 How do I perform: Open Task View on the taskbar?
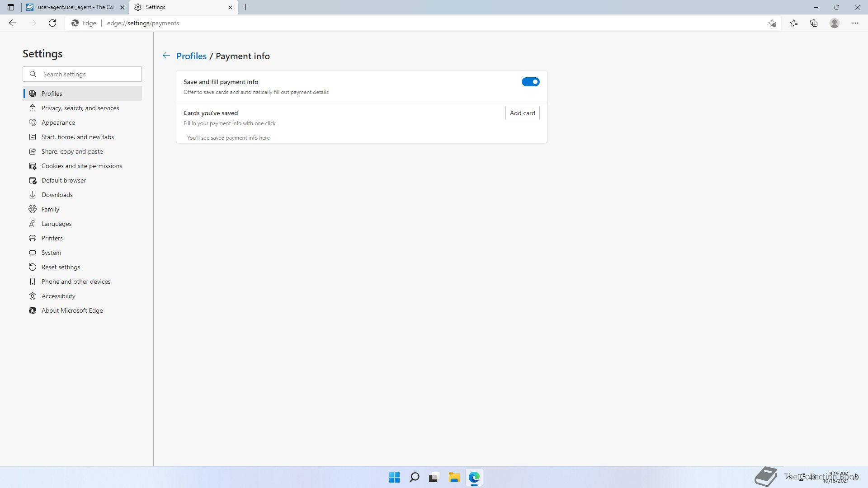[434, 477]
